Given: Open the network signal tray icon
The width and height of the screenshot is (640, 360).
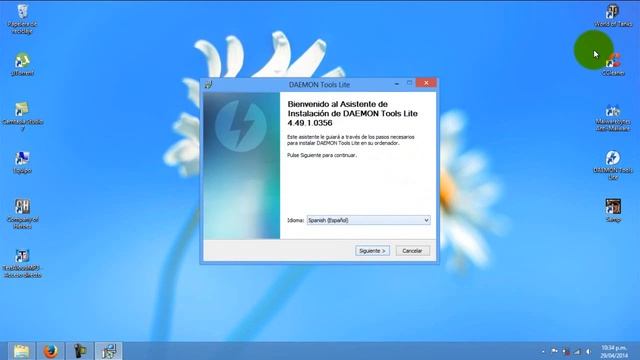Looking at the screenshot, I should (x=577, y=351).
